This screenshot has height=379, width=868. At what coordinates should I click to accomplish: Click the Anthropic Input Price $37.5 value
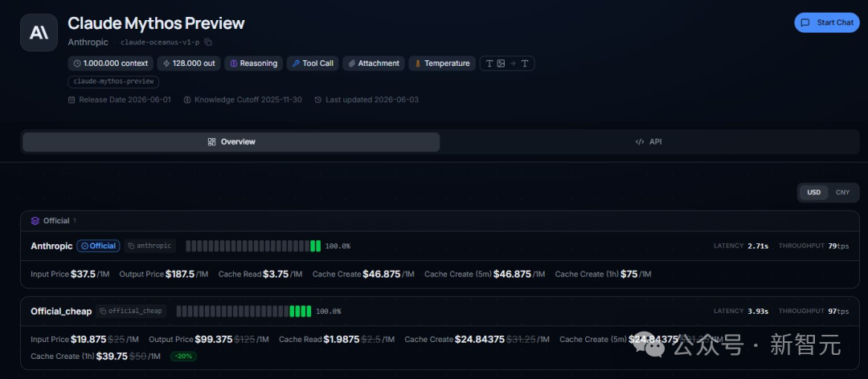(x=83, y=274)
